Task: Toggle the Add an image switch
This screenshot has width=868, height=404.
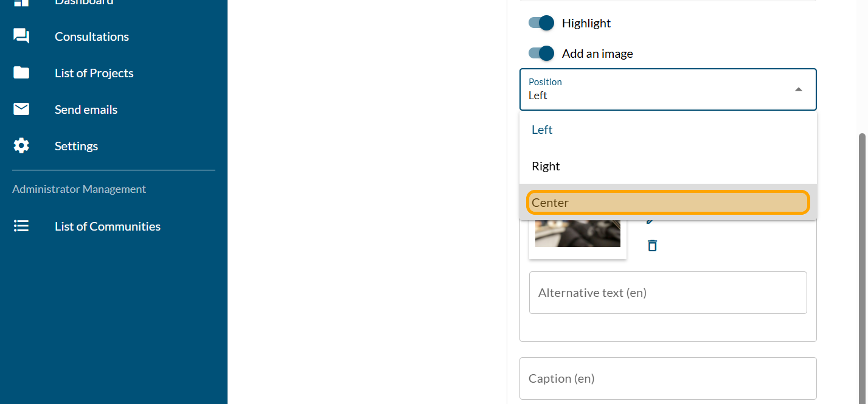Action: (541, 54)
